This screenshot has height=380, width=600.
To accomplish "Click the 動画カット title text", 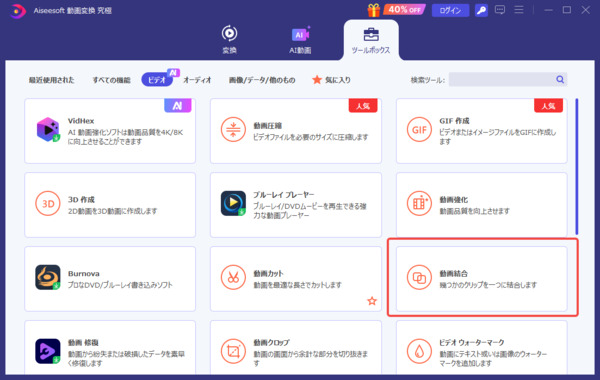I will coord(268,274).
